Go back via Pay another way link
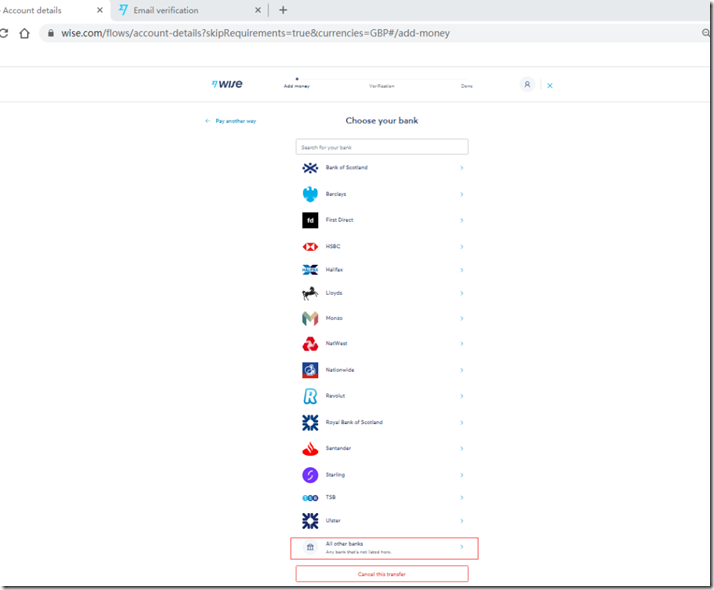The height and width of the screenshot is (590, 714). coord(231,121)
